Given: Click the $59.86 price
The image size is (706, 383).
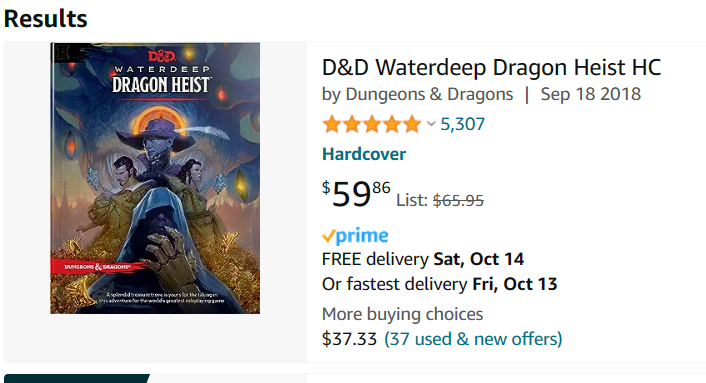Looking at the screenshot, I should coord(356,194).
